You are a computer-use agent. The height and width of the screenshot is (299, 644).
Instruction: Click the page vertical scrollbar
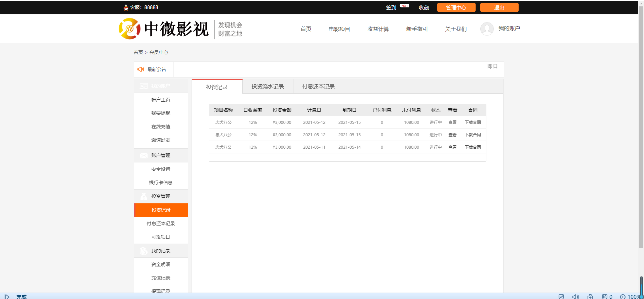click(x=641, y=128)
